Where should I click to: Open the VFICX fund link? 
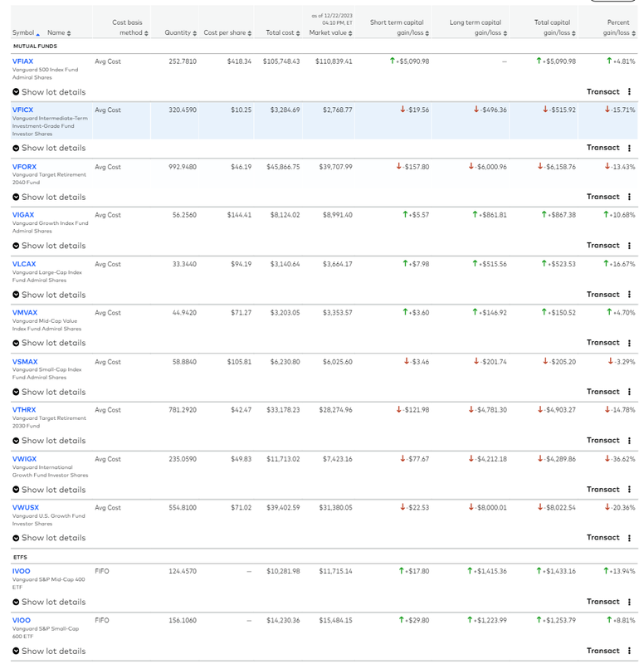(22, 110)
